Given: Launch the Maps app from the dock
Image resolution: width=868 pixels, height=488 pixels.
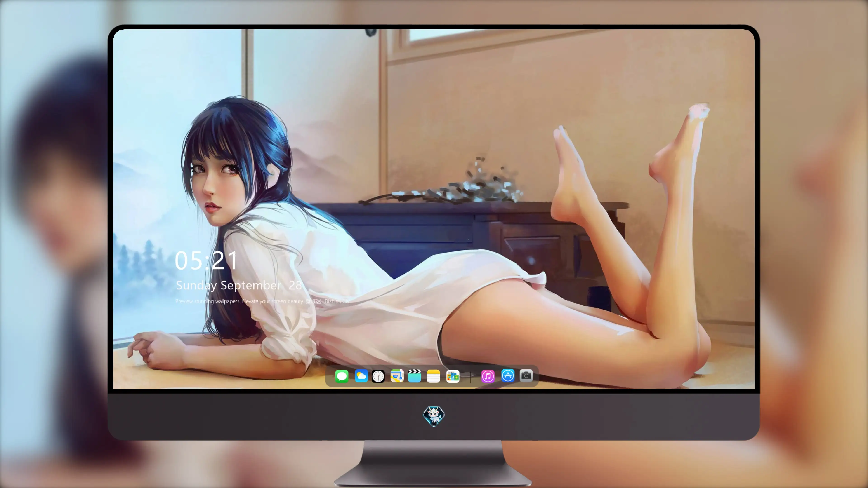Looking at the screenshot, I should click(397, 376).
